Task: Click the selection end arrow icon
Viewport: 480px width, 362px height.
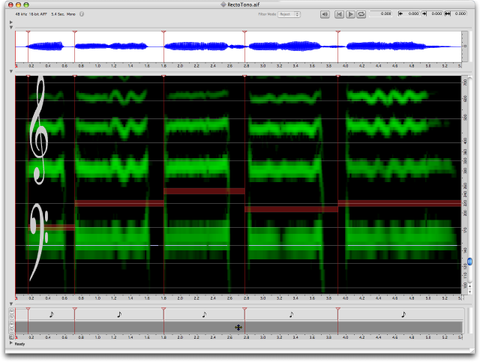Action: pyautogui.click(x=424, y=14)
